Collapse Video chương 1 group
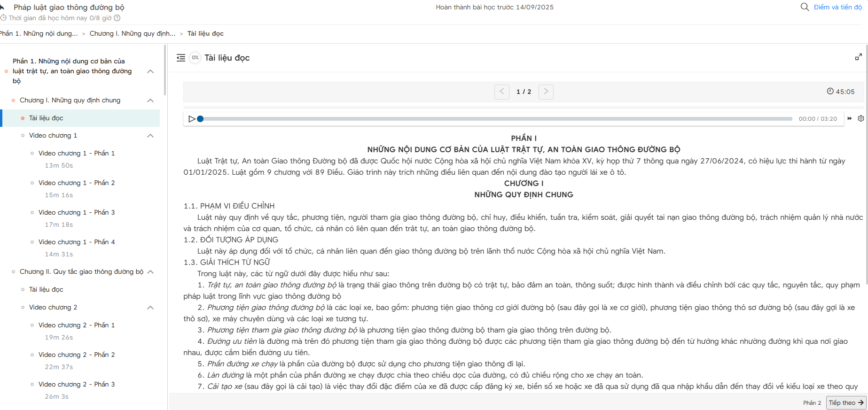This screenshot has height=410, width=868. tap(150, 136)
